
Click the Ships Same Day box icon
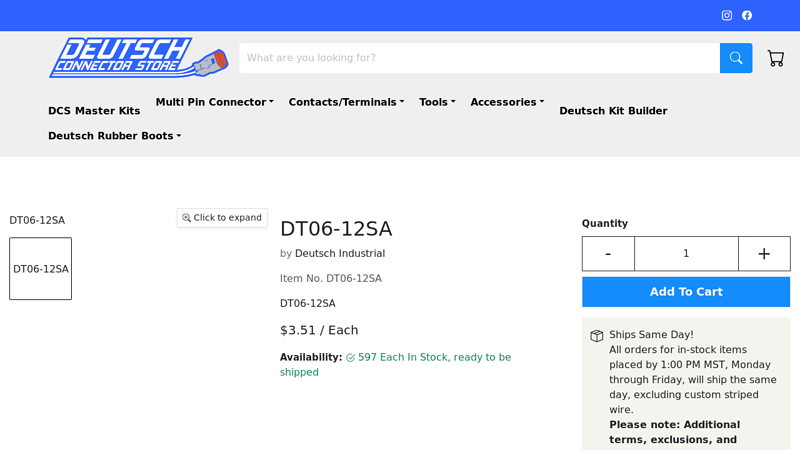pyautogui.click(x=597, y=336)
